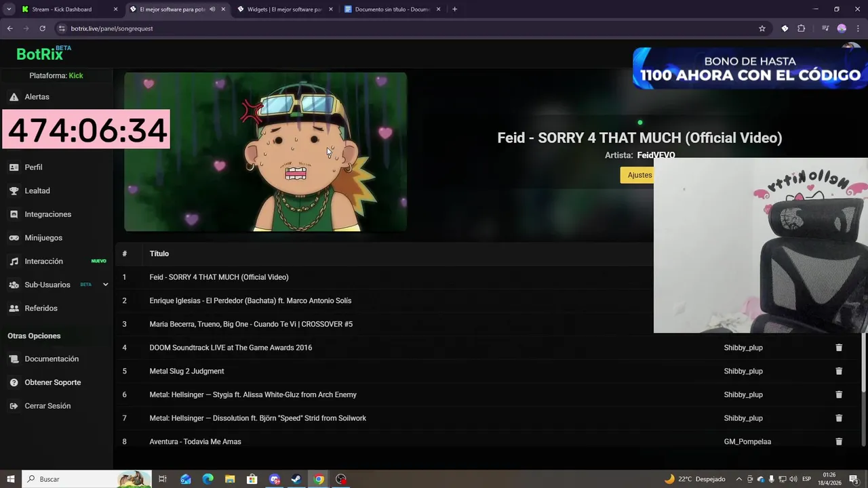Click the BotRix logo
This screenshot has width=868, height=488.
point(43,54)
